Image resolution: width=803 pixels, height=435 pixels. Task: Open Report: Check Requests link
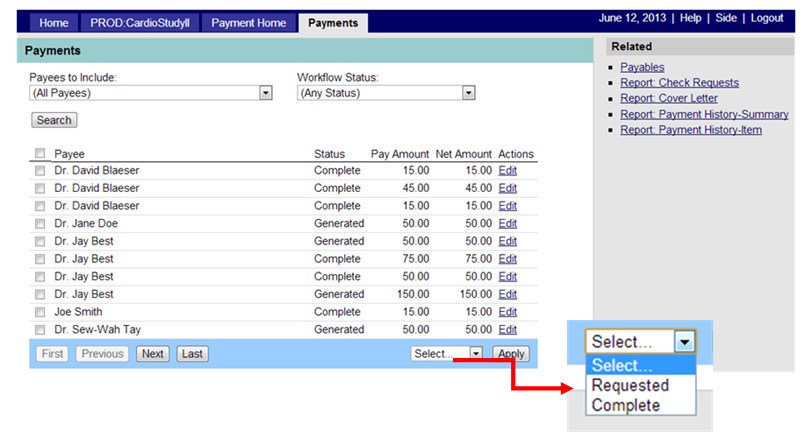pos(679,83)
